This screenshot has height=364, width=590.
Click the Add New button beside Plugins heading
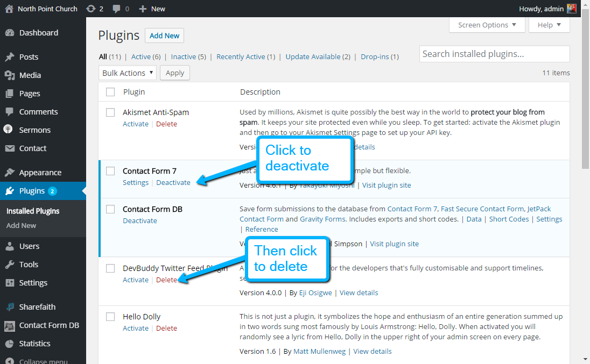(x=164, y=35)
